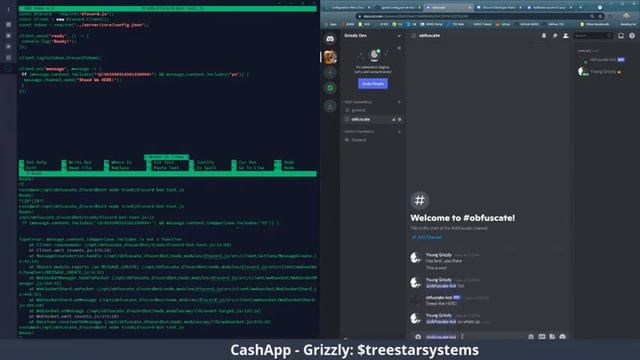Click the Discord message input field
The width and height of the screenshot is (640, 360).
pyautogui.click(x=473, y=337)
